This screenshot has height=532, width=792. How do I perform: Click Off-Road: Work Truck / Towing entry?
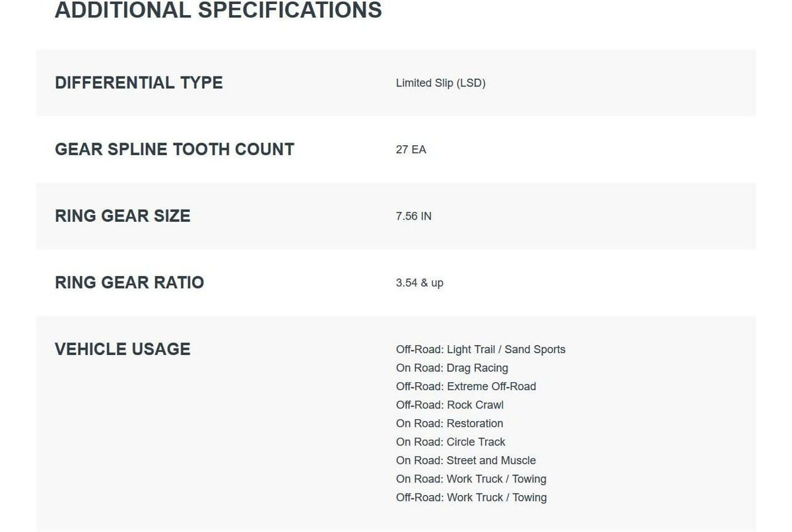coord(471,498)
